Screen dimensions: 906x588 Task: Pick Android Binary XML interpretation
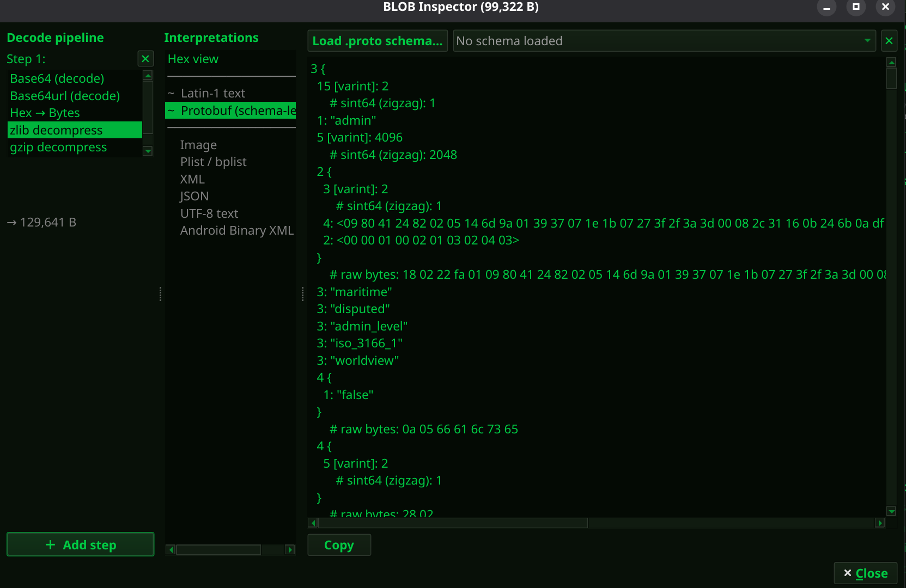tap(230, 230)
